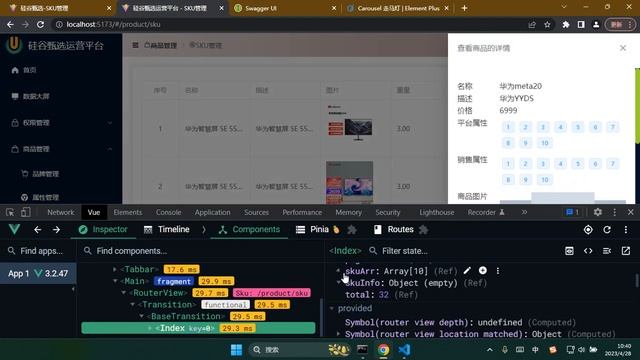
Task: Open browser extensions puzzle icon
Action: pyautogui.click(x=566, y=24)
